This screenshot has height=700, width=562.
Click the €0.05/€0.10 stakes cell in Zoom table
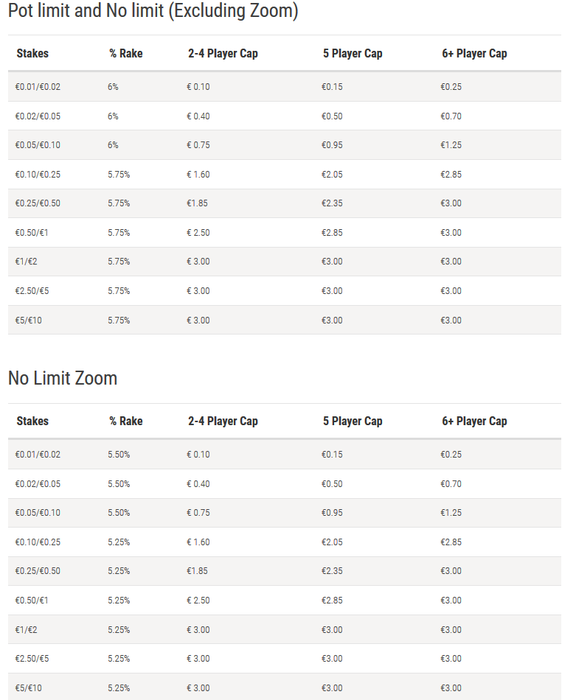click(38, 513)
